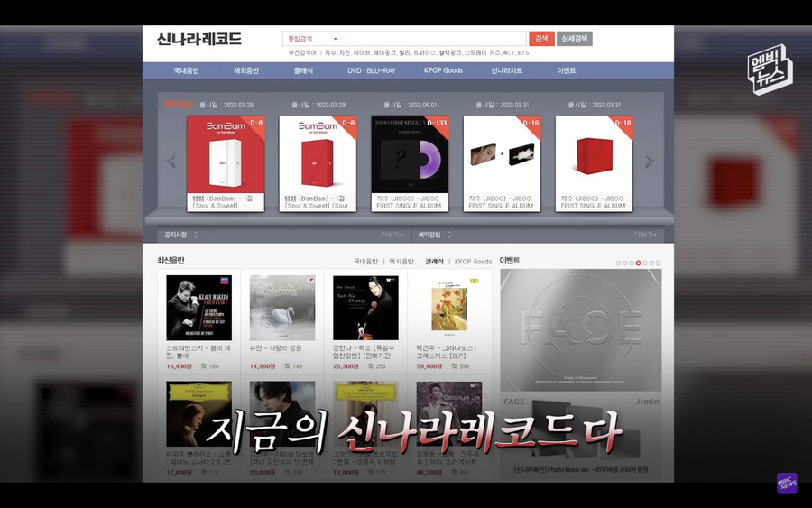Open BamBam red box D-8 album cover
Image resolution: width=812 pixels, height=508 pixels.
click(318, 154)
